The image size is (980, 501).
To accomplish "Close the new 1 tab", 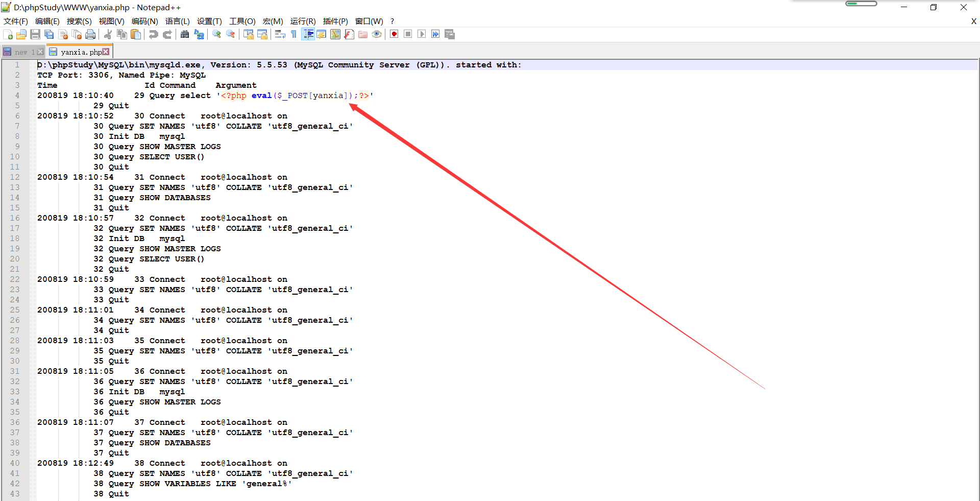I will point(40,52).
